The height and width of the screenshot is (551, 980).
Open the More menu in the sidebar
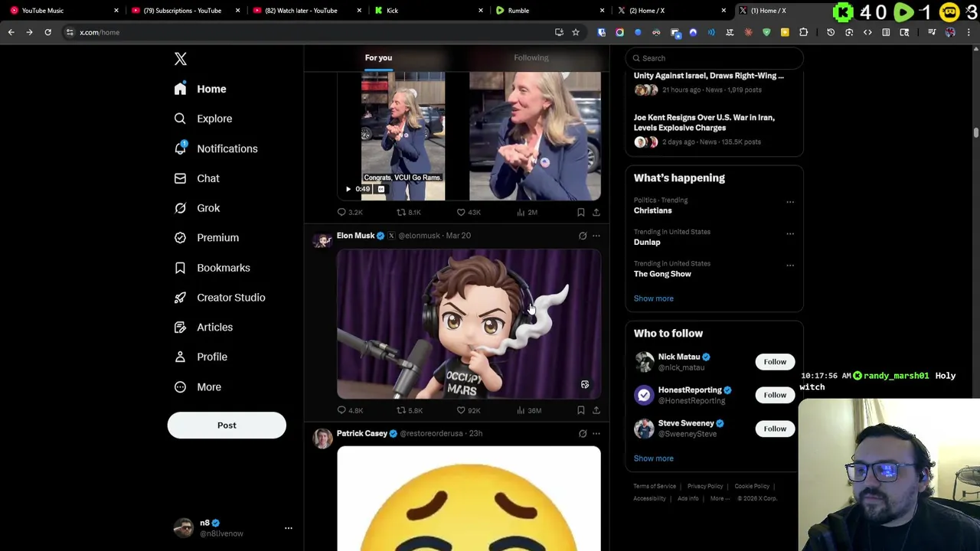click(x=198, y=386)
